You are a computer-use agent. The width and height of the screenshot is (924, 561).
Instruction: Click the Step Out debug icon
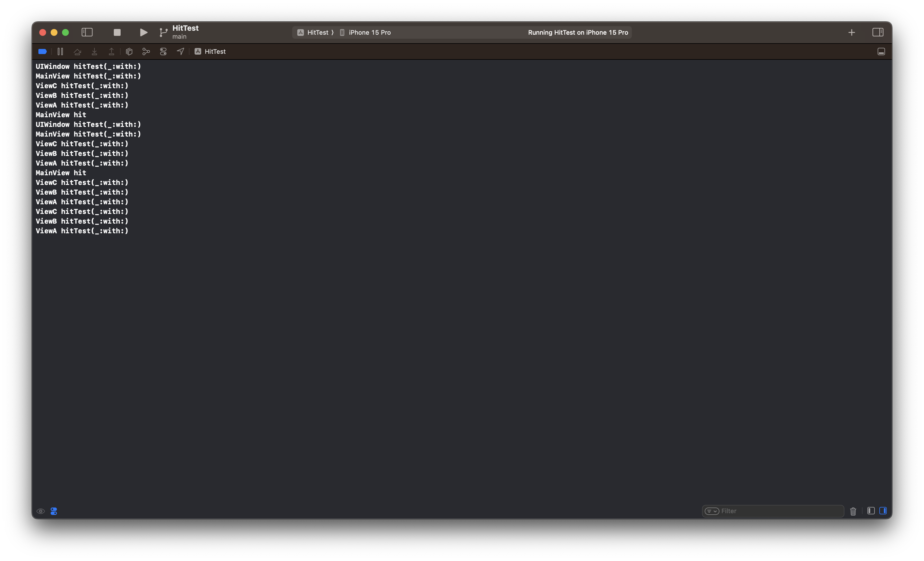(x=112, y=52)
